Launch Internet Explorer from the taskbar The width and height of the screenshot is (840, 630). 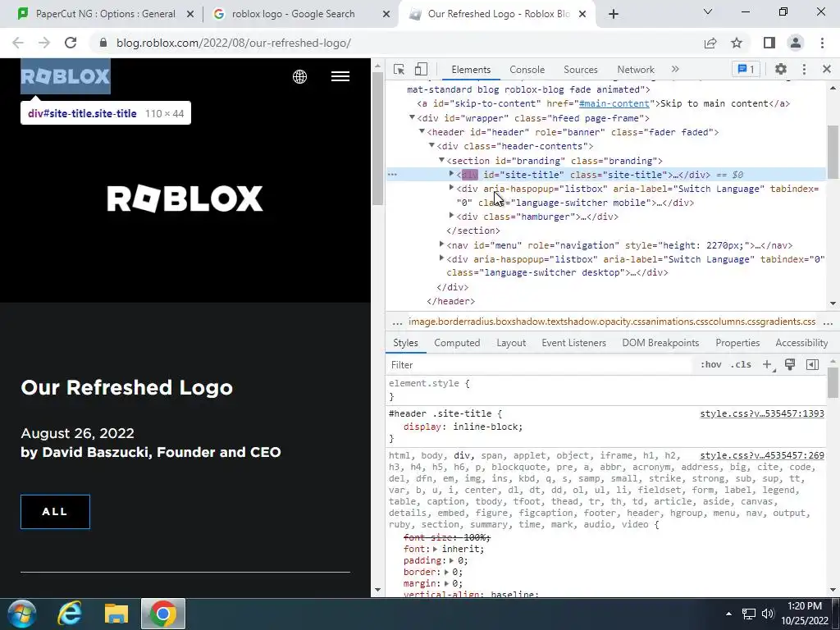click(70, 614)
